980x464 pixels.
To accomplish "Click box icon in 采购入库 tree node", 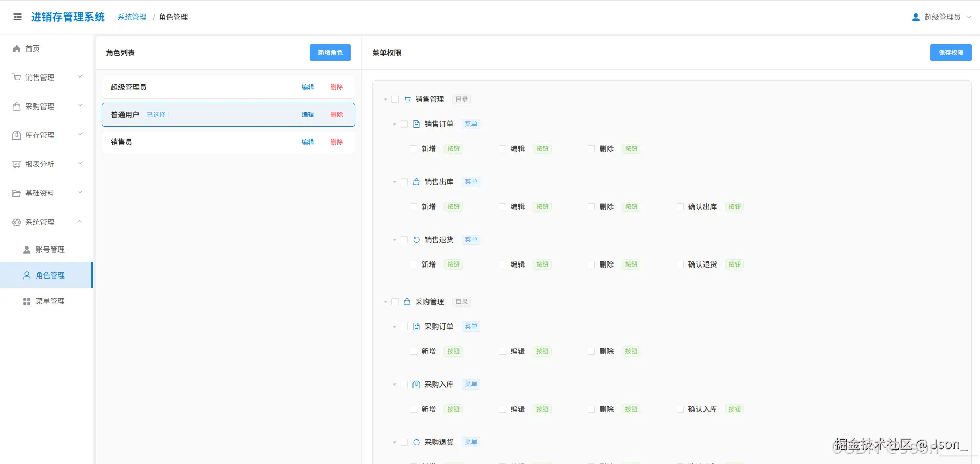I will pos(417,384).
